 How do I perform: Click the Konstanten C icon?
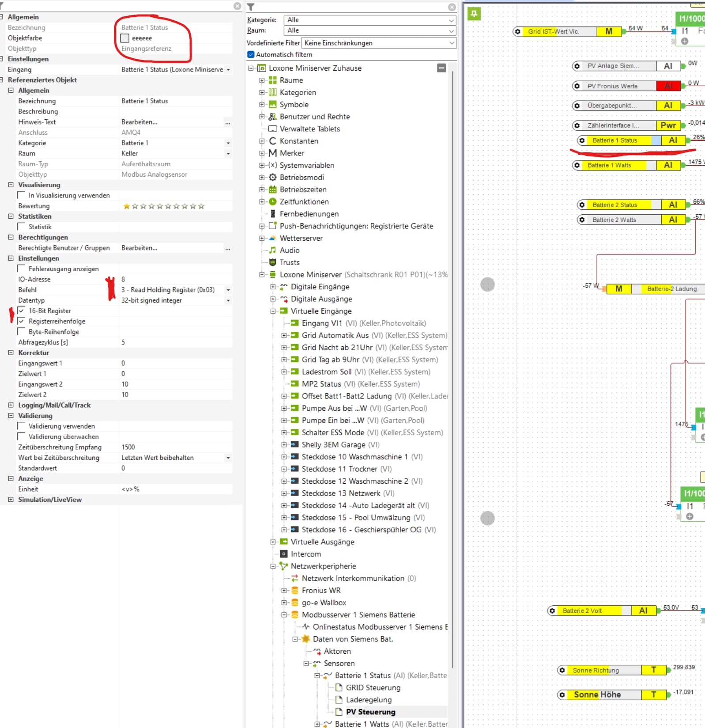(x=273, y=141)
